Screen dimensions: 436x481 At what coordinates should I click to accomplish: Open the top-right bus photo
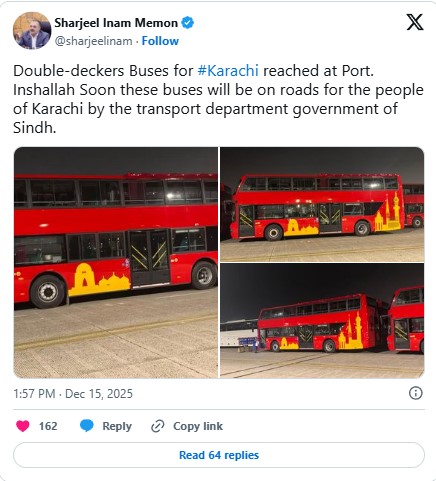[322, 204]
